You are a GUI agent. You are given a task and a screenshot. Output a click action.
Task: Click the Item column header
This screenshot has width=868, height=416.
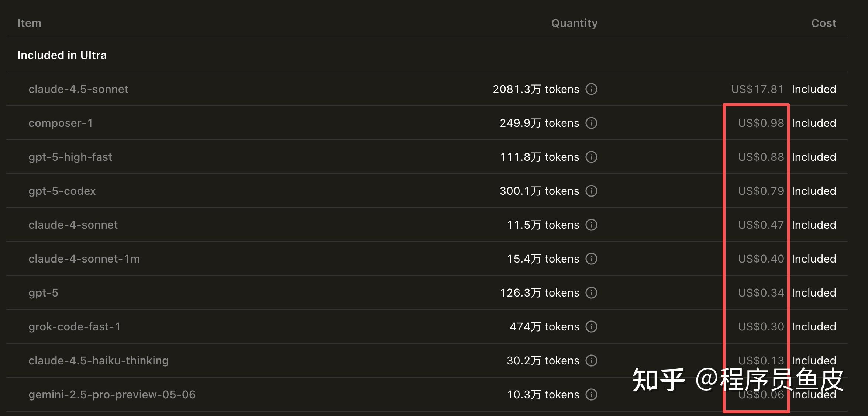coord(30,23)
